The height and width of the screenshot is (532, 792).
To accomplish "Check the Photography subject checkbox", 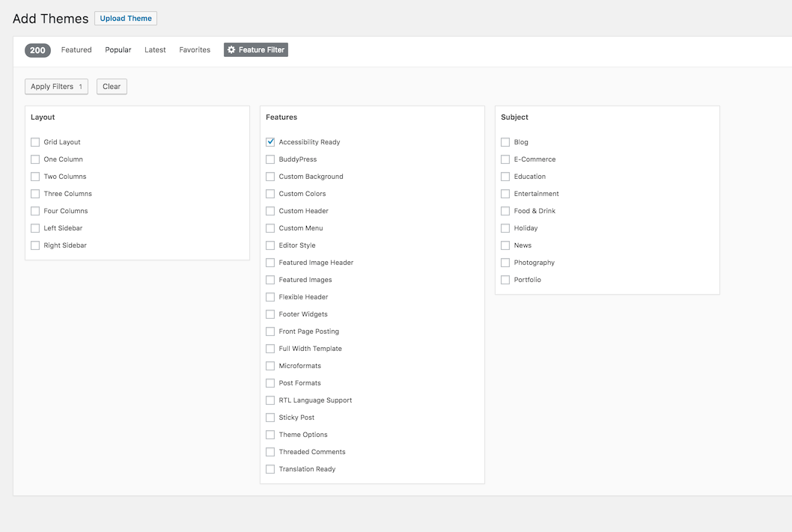I will (505, 262).
